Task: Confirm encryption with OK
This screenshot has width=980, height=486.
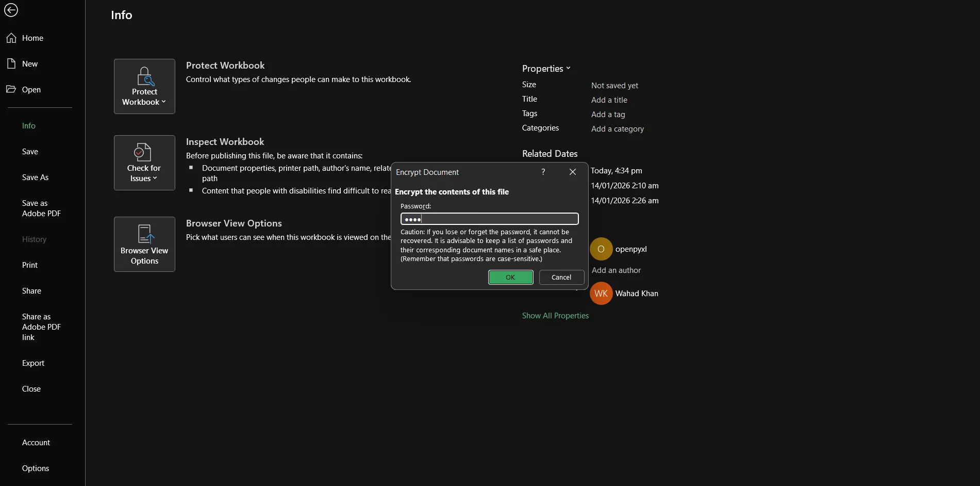Action: pyautogui.click(x=510, y=277)
